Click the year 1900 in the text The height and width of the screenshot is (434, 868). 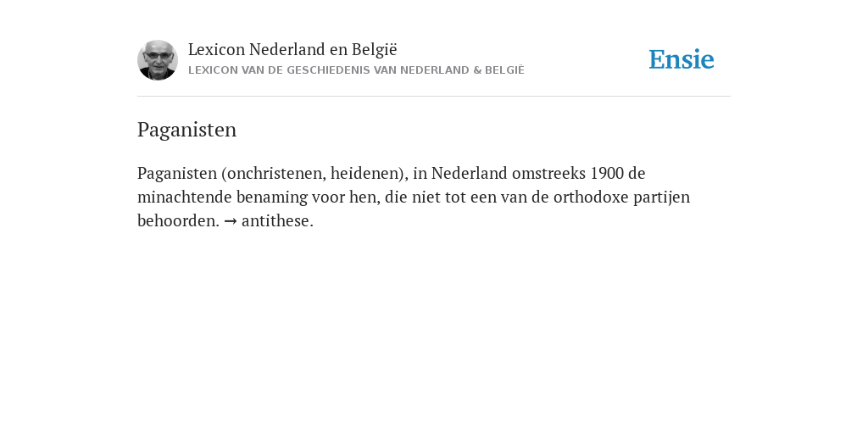[x=607, y=173]
